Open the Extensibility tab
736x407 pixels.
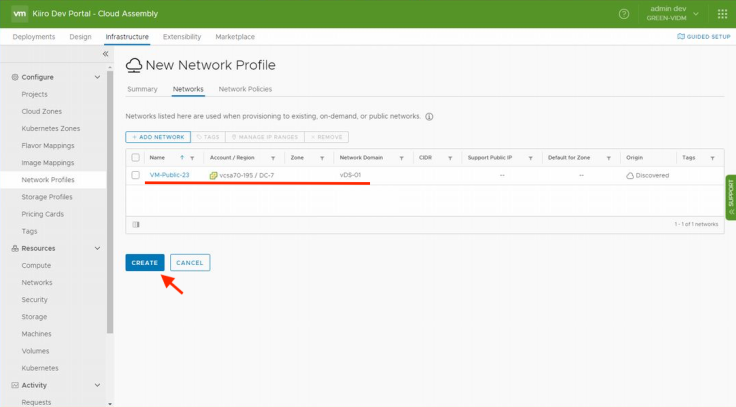coord(182,37)
